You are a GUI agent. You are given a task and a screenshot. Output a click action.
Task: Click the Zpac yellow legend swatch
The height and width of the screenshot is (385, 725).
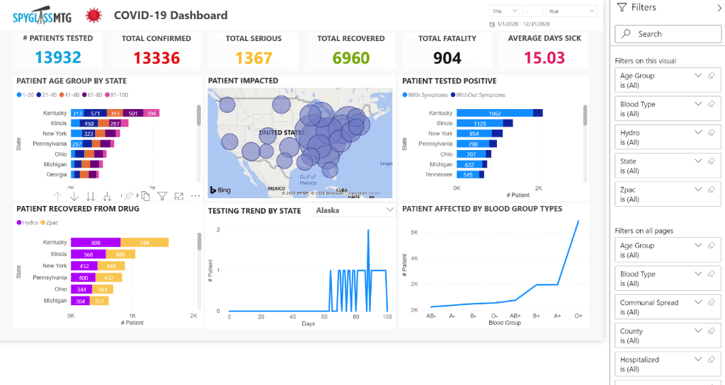pyautogui.click(x=43, y=223)
